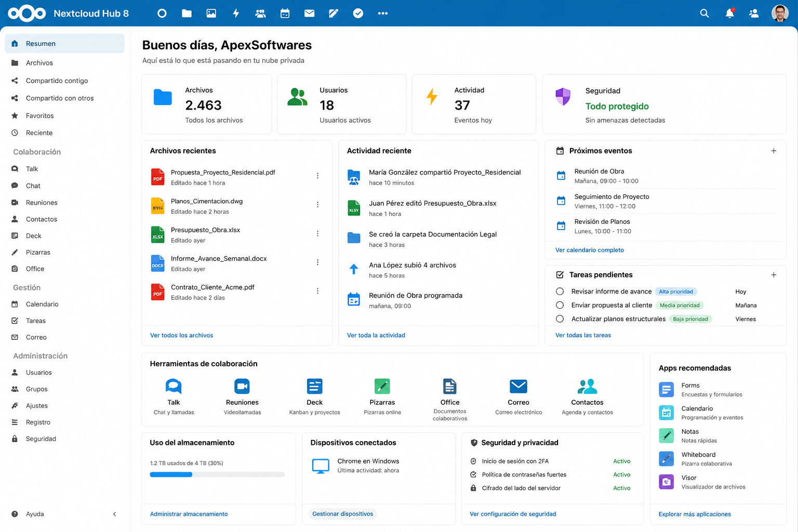This screenshot has height=532, width=798.
Task: Open options menu for Informe_Avance_Semanal.docx
Action: (x=317, y=262)
